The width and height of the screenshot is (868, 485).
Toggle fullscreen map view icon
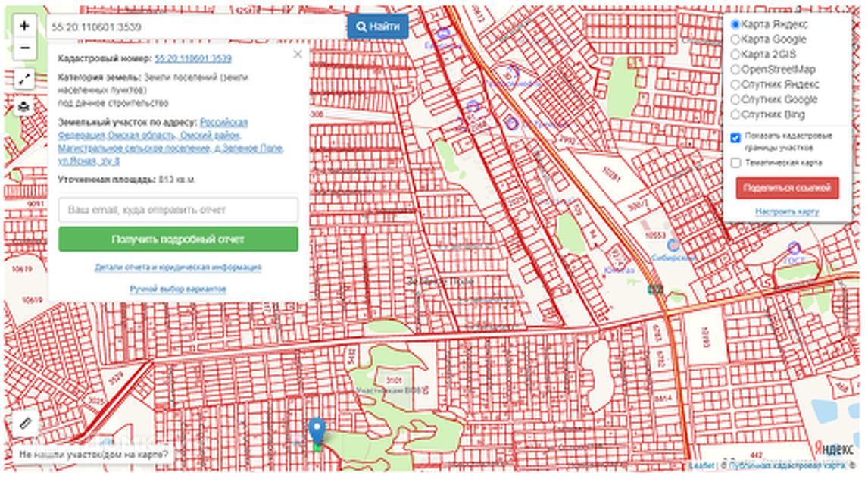pyautogui.click(x=24, y=79)
